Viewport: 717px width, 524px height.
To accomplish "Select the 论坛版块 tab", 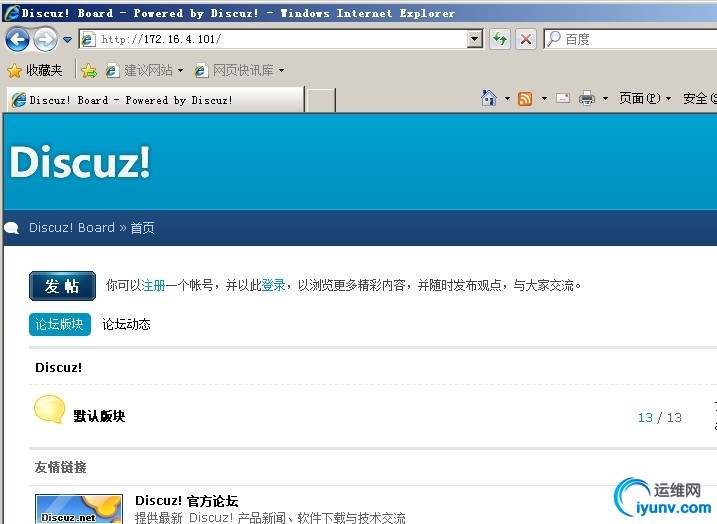I will point(59,324).
